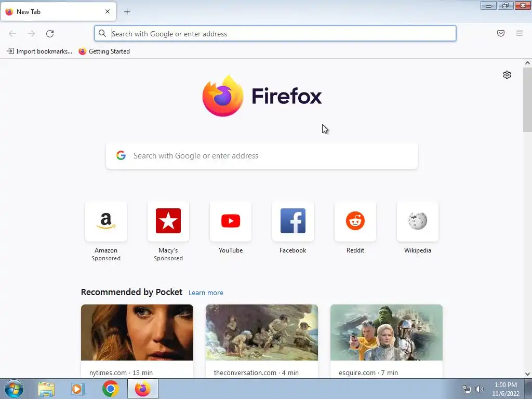Open the Save to Pocket icon

pyautogui.click(x=500, y=33)
